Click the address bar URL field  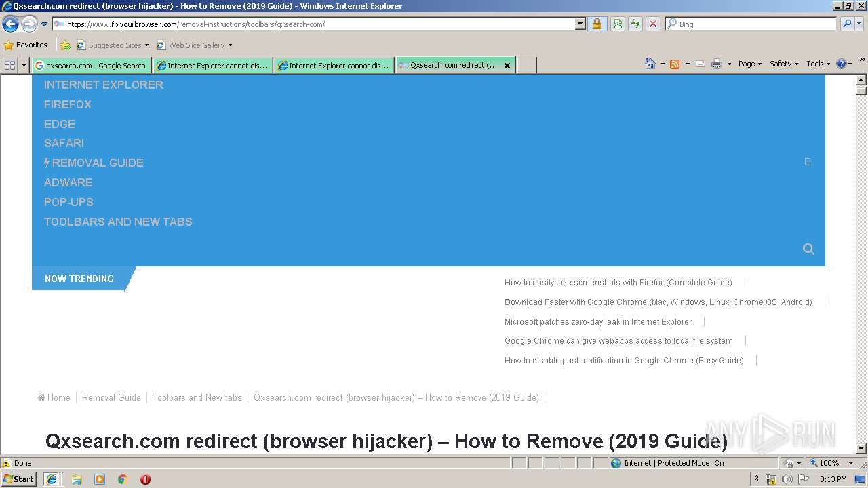pyautogui.click(x=313, y=24)
